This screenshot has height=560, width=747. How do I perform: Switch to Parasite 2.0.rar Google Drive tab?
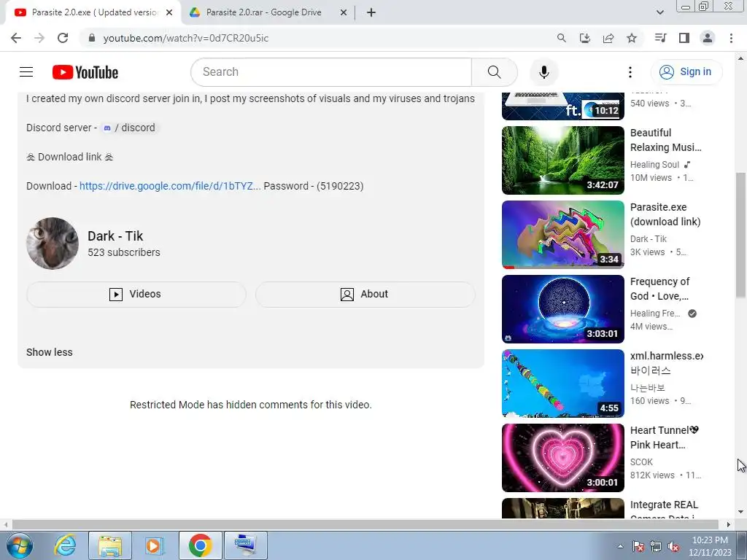point(263,12)
